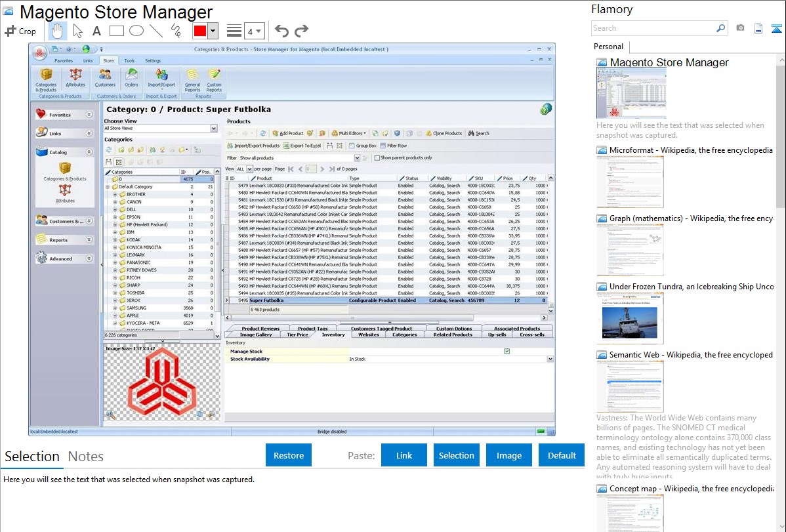
Task: Select the arrow pointer tool
Action: [x=77, y=31]
